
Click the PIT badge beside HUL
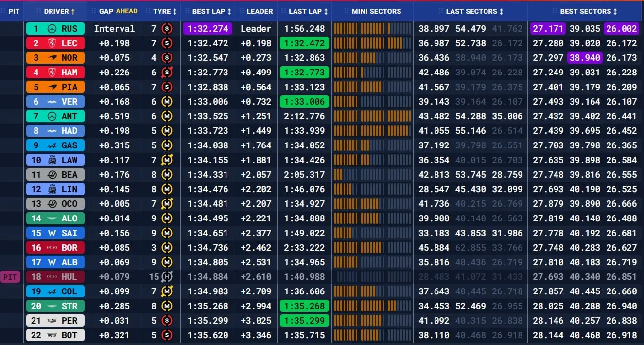pos(10,277)
